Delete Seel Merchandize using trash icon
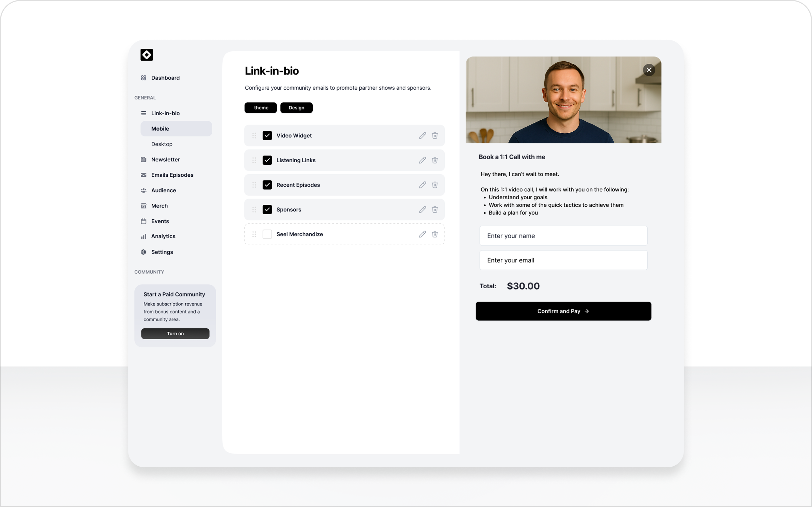The height and width of the screenshot is (507, 812). [x=435, y=234]
